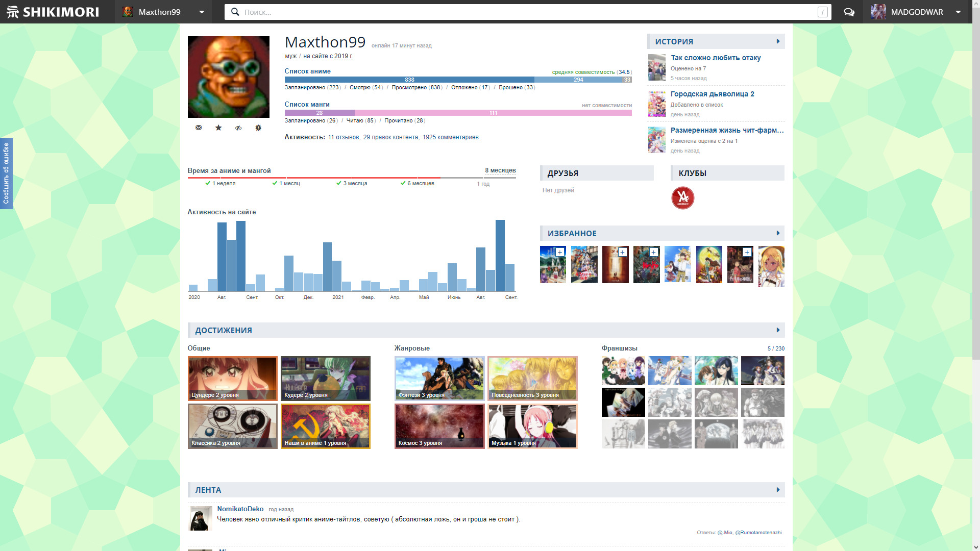The width and height of the screenshot is (980, 551).
Task: Click the star add-friend icon
Action: click(218, 128)
